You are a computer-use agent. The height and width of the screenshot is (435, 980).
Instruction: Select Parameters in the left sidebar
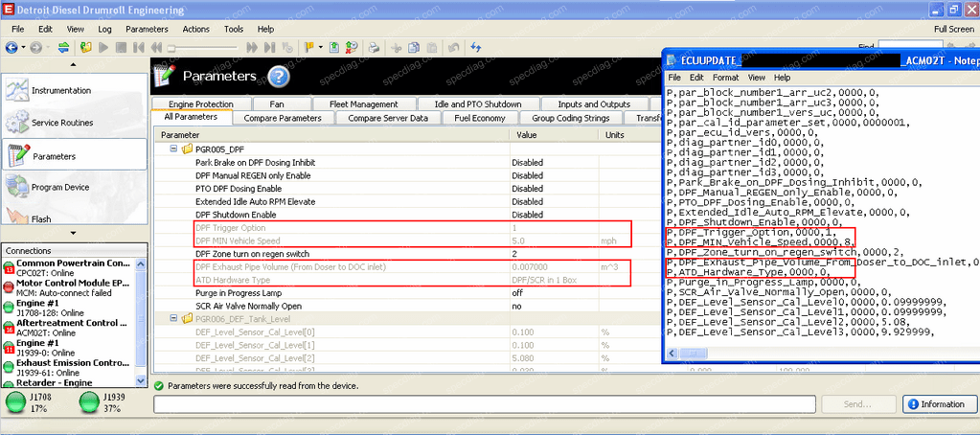pyautogui.click(x=75, y=156)
